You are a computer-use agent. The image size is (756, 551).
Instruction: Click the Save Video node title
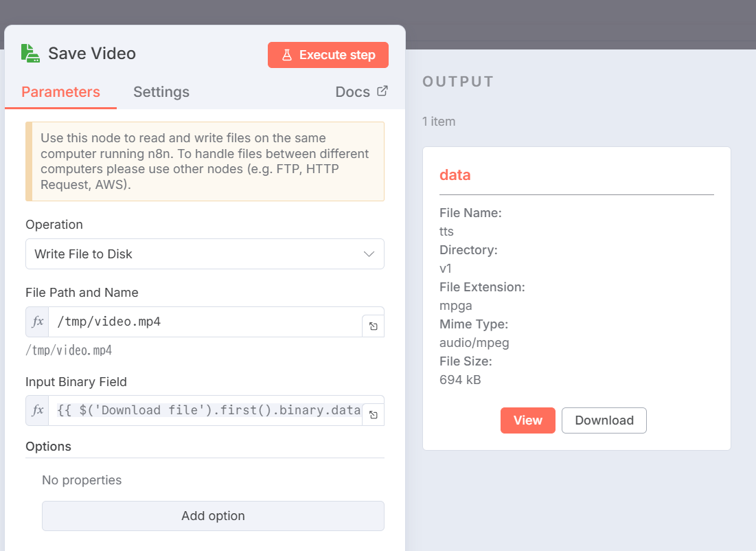point(92,54)
